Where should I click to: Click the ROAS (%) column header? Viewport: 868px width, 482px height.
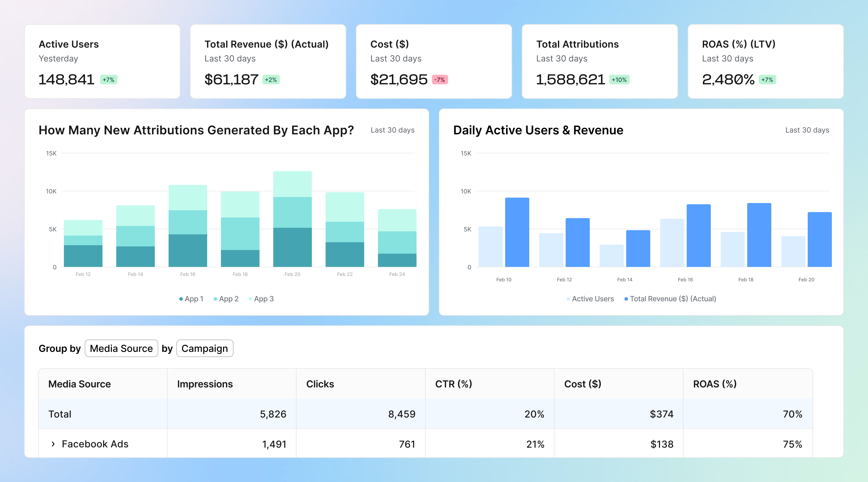tap(715, 384)
